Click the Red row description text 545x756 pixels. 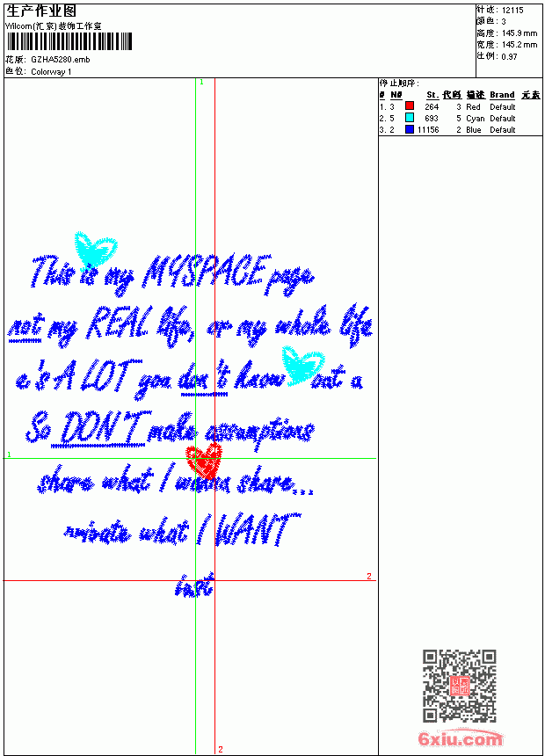click(x=473, y=107)
